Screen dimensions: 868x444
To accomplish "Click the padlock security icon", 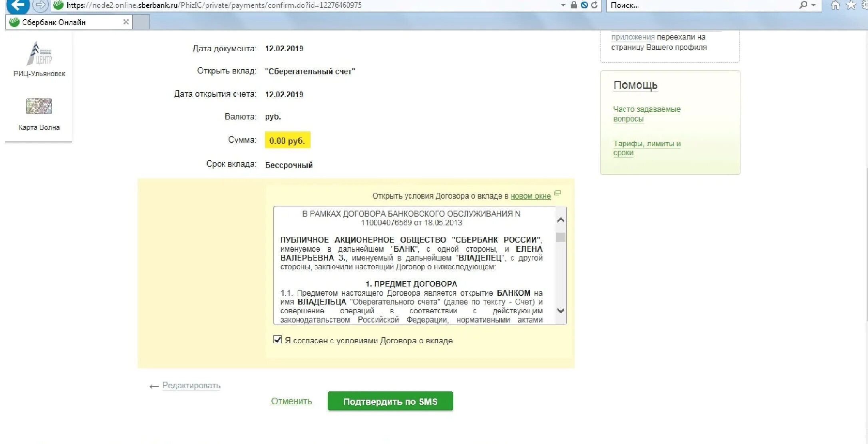I will (573, 5).
